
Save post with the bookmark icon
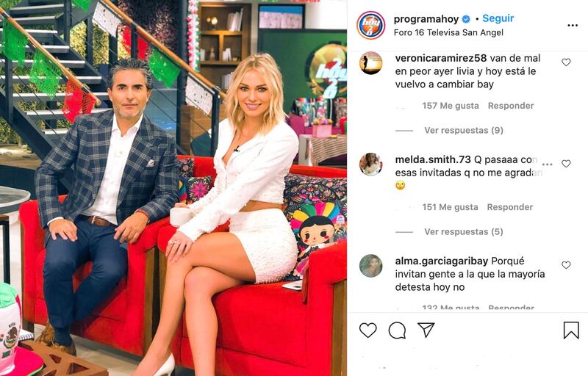pyautogui.click(x=571, y=330)
